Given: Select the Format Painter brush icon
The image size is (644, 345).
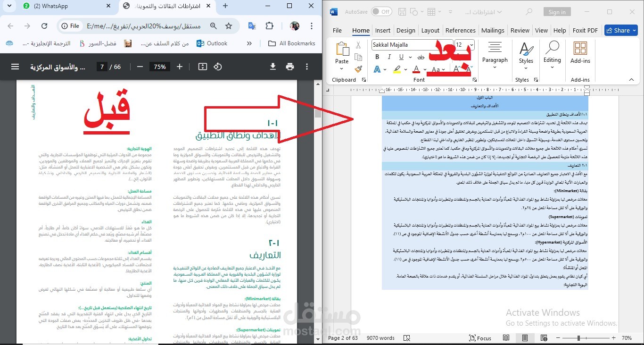Looking at the screenshot, I should pyautogui.click(x=358, y=69).
